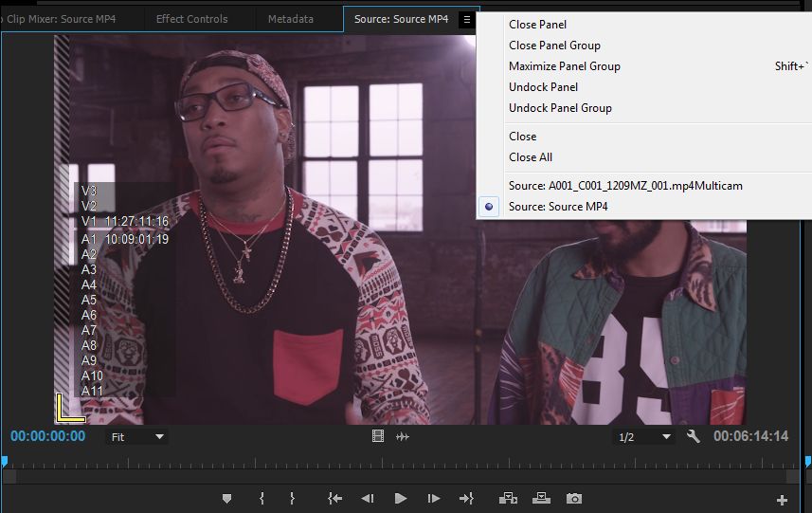Step back one frame
This screenshot has height=513, width=812.
(368, 499)
